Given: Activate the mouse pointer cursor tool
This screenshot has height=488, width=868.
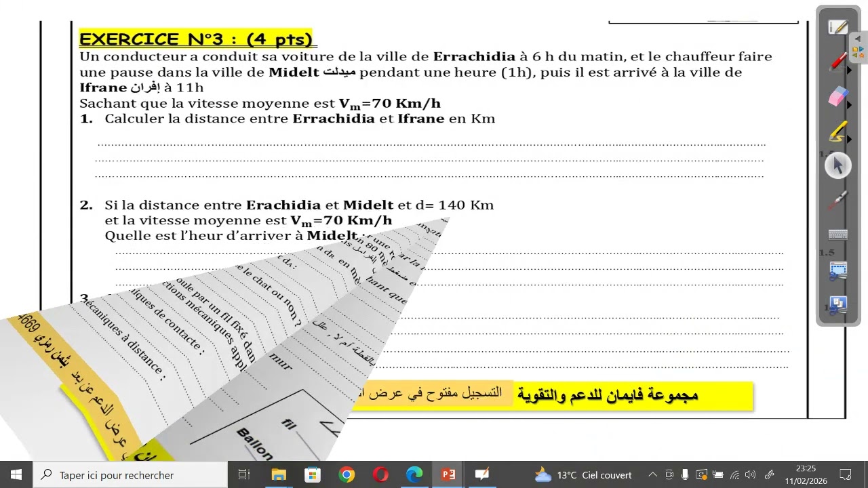Looking at the screenshot, I should 837,165.
